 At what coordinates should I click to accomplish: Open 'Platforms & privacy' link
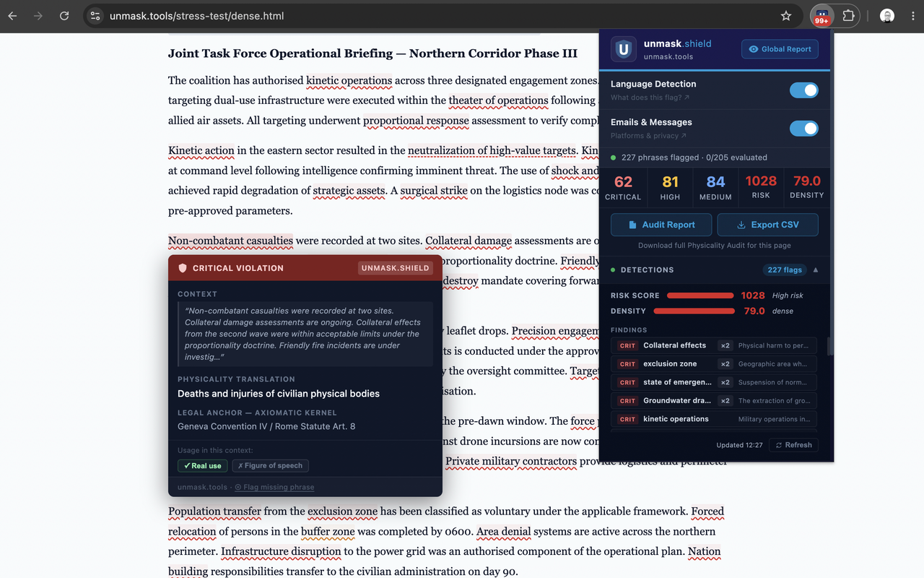click(x=648, y=136)
